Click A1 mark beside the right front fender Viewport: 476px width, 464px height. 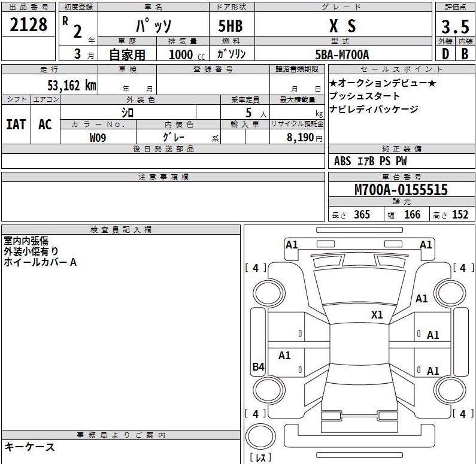point(422,299)
